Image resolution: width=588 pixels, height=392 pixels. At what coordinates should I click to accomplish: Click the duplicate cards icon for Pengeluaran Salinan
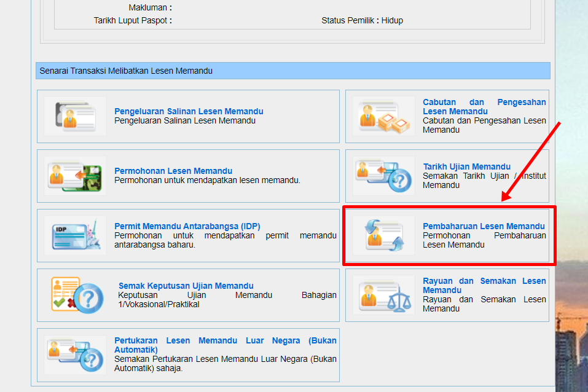[75, 116]
